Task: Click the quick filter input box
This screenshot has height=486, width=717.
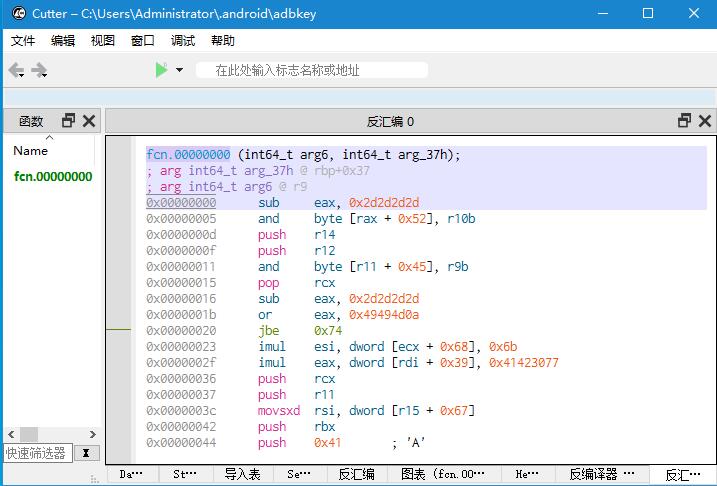Action: (x=38, y=454)
